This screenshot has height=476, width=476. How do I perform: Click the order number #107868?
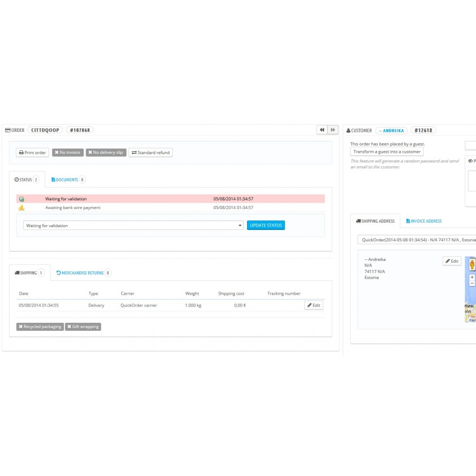[80, 130]
